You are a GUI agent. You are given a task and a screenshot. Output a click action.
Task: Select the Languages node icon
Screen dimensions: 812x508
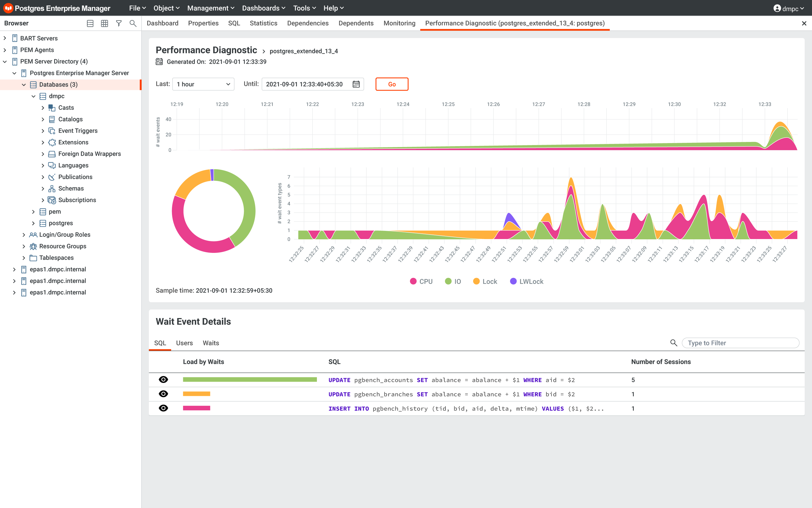pyautogui.click(x=52, y=165)
